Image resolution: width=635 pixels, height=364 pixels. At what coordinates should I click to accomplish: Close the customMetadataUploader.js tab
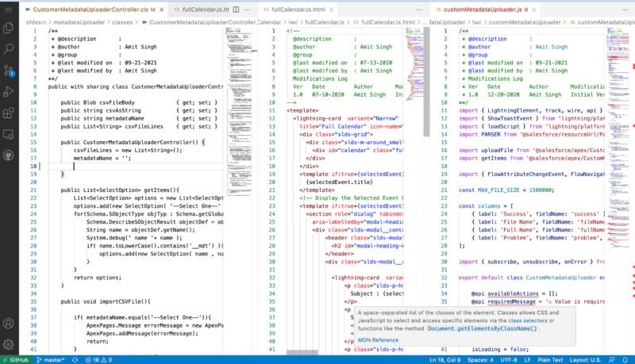[x=533, y=10]
